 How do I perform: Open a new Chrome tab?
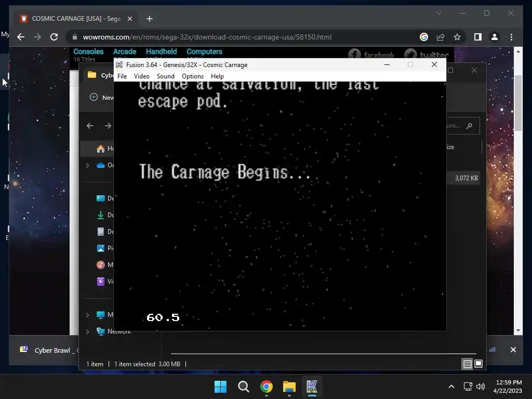point(150,19)
